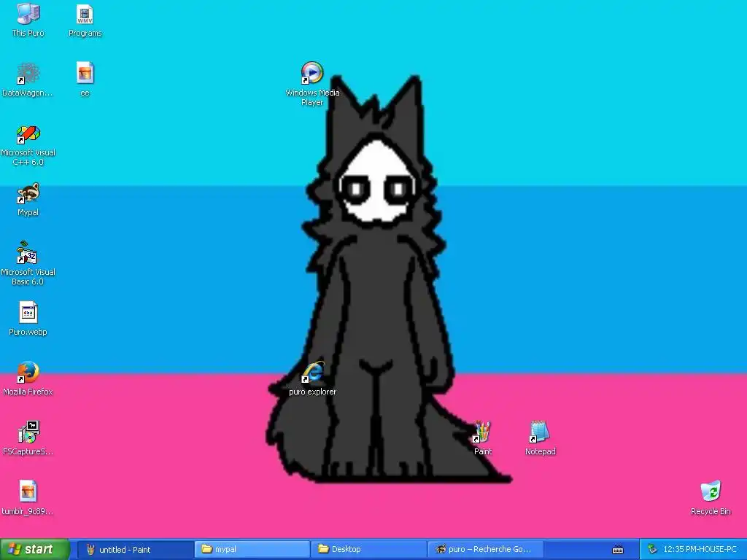This screenshot has width=747, height=560.
Task: Click the keyboard icon in the taskbar
Action: pos(618,550)
